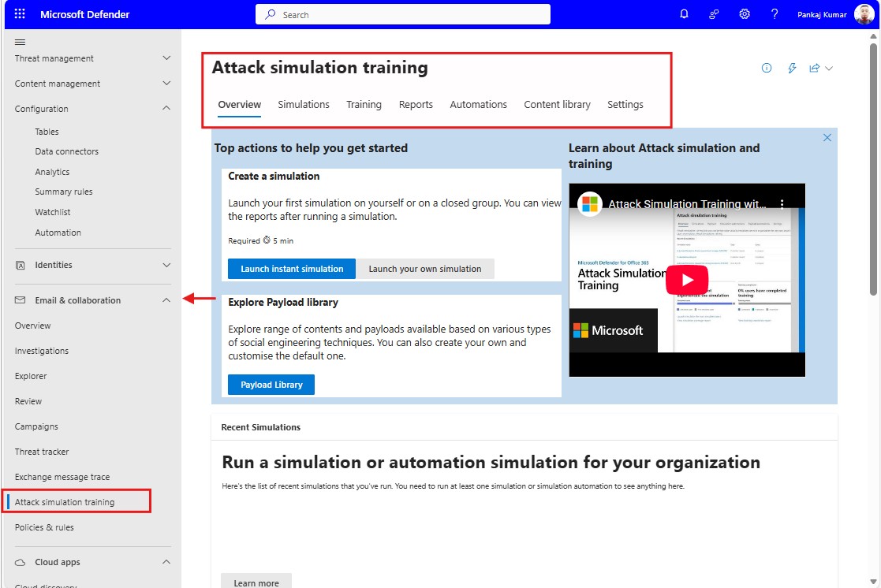Image resolution: width=881 pixels, height=588 pixels.
Task: Collapse the Configuration section in the sidebar
Action: click(166, 108)
